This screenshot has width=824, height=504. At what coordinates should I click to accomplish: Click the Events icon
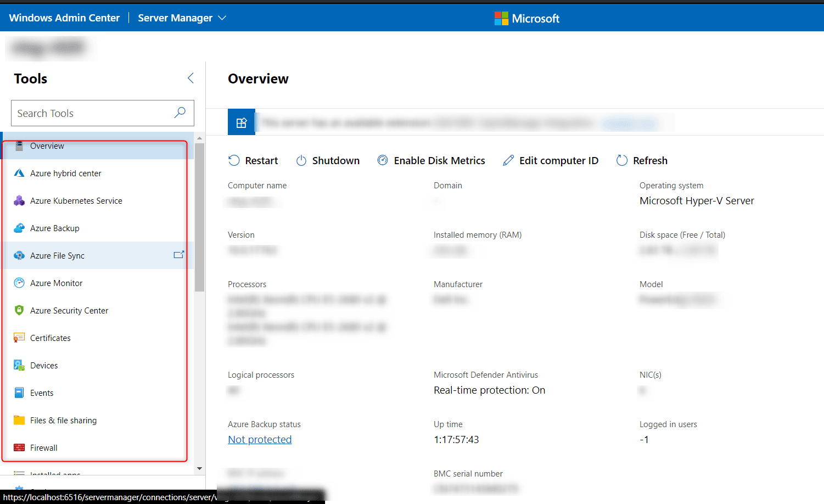point(19,393)
